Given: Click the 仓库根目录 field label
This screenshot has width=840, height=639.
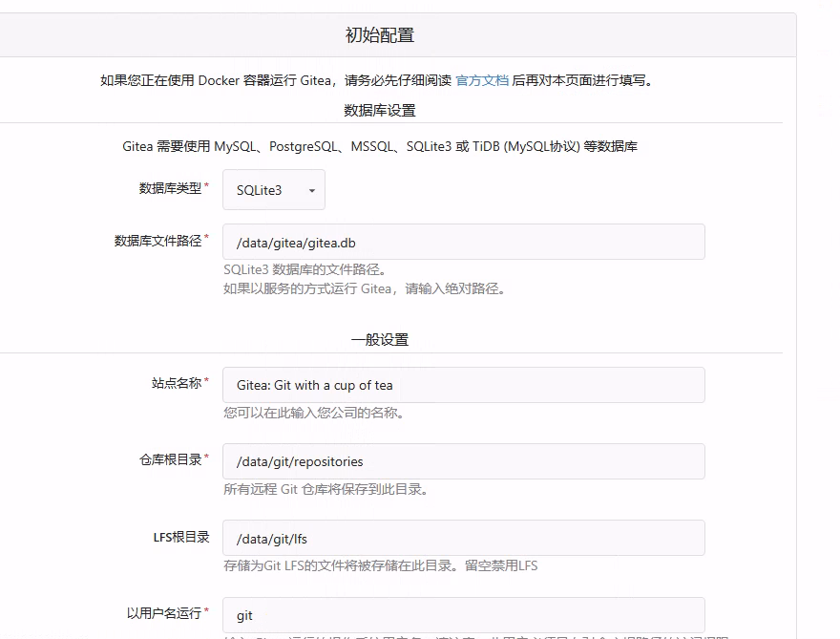Looking at the screenshot, I should point(170,460).
